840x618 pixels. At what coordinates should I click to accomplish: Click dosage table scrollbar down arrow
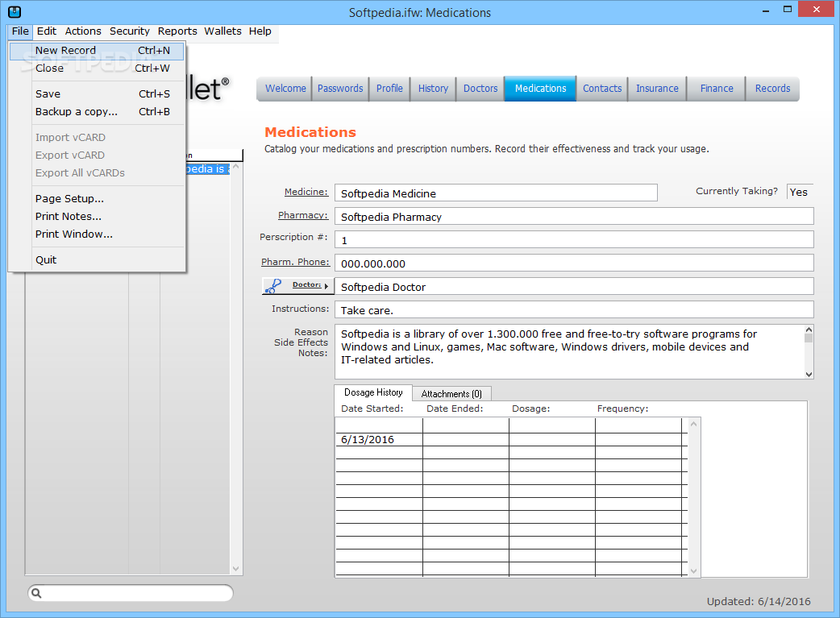(694, 571)
